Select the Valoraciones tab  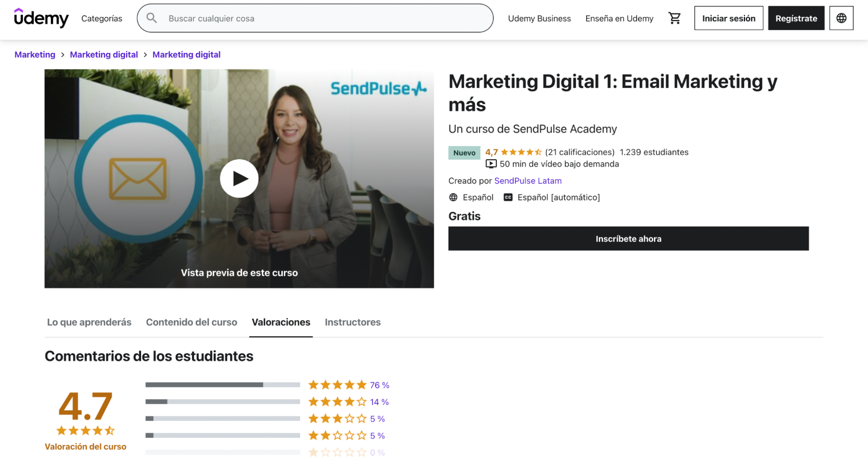coord(281,322)
